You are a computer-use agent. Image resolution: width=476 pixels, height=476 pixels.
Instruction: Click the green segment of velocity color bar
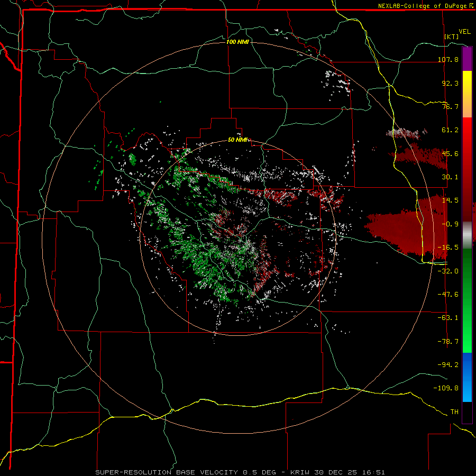point(467,300)
